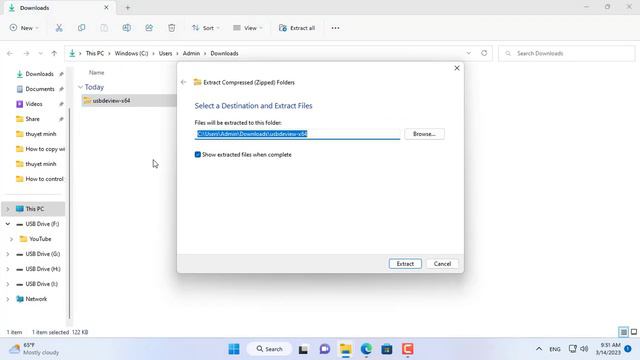
Task: Close the Downloads tab
Action: pyautogui.click(x=106, y=8)
